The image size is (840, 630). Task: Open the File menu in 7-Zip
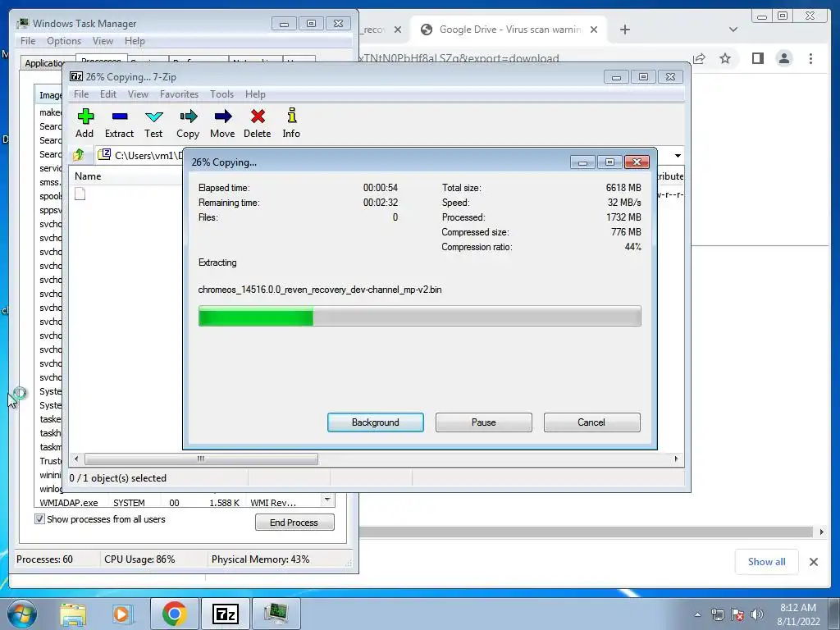81,94
